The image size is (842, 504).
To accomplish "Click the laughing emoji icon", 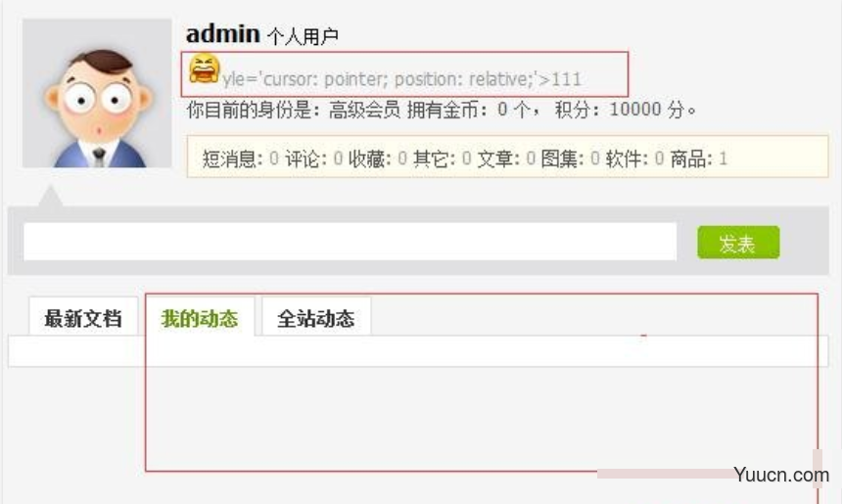I will click(x=204, y=69).
